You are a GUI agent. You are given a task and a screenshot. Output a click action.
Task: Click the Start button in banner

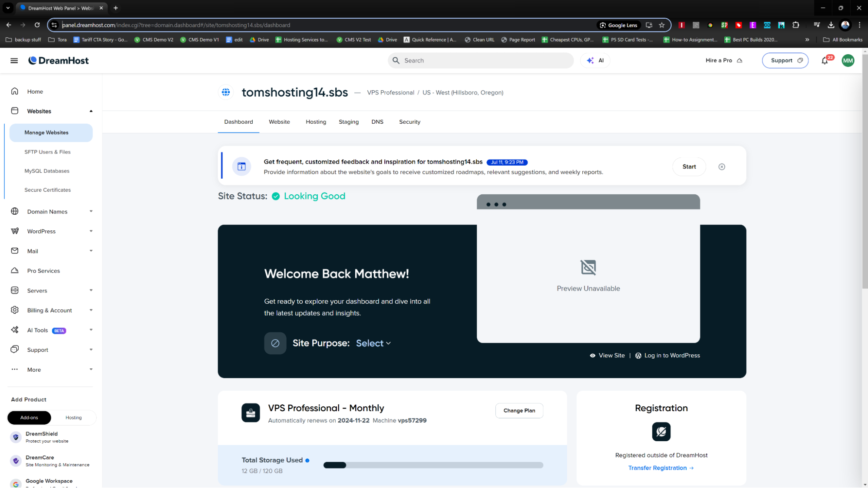(x=689, y=167)
